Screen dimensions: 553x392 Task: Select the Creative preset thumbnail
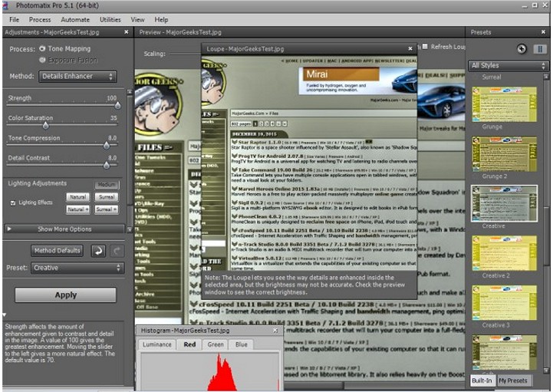pyautogui.click(x=505, y=203)
